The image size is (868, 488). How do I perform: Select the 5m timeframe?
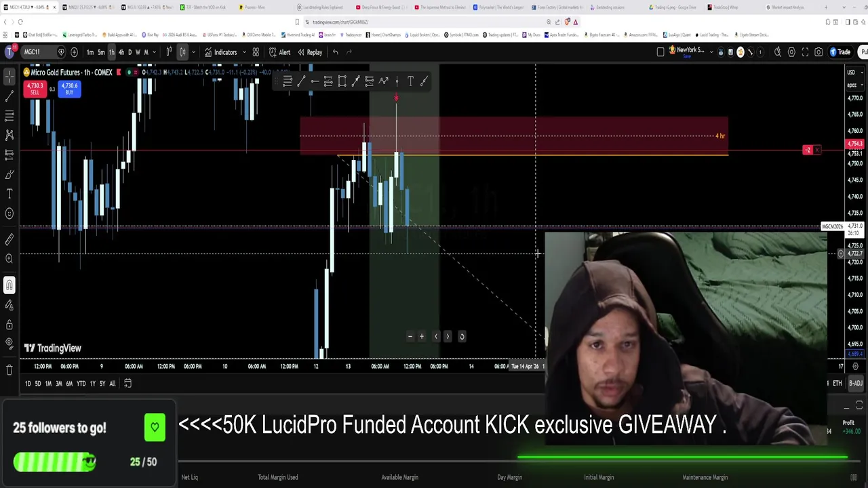pyautogui.click(x=101, y=52)
